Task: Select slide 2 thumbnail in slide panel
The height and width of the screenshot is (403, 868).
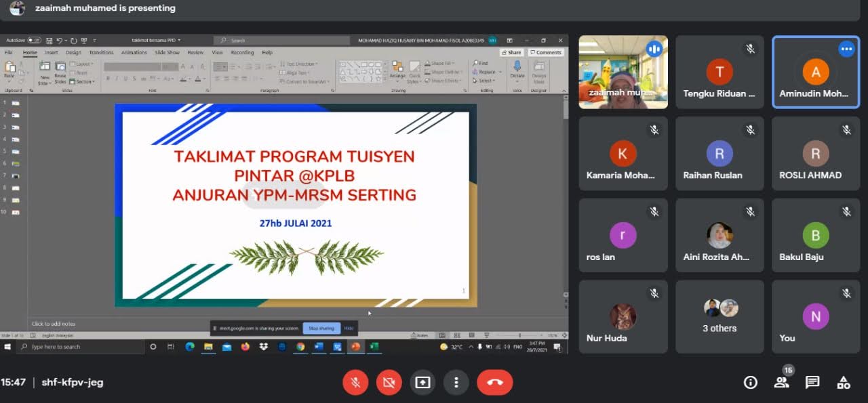Action: [16, 115]
